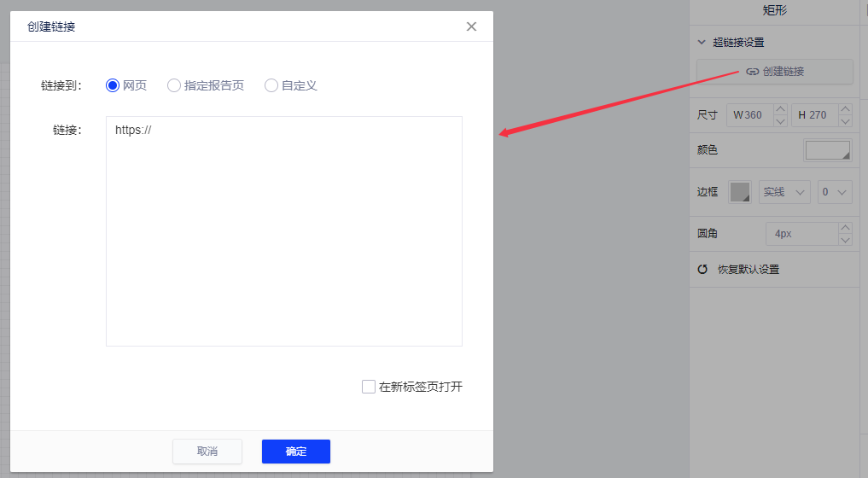868x478 pixels.
Task: Open the border width 0 dropdown
Action: tap(834, 192)
